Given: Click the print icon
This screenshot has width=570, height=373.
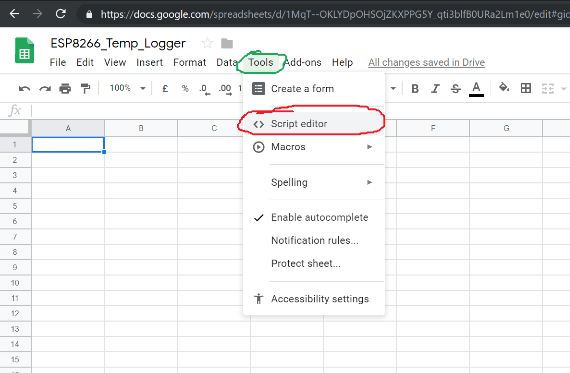Looking at the screenshot, I should pos(65,88).
